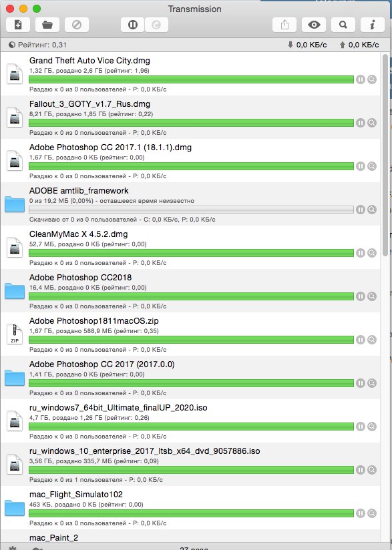Click the Create torrent file toolbar icon
Image resolution: width=392 pixels, height=550 pixels.
click(x=18, y=25)
